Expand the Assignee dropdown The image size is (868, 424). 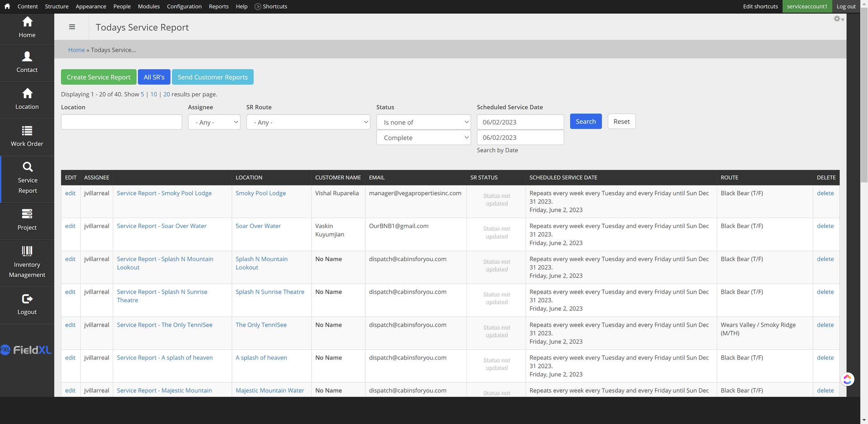(214, 122)
